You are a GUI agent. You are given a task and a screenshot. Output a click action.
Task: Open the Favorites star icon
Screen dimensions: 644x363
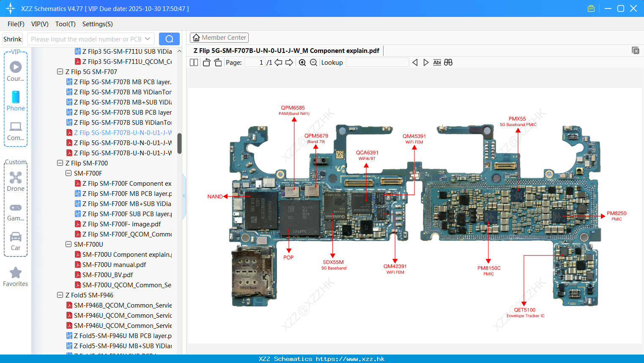click(x=16, y=277)
